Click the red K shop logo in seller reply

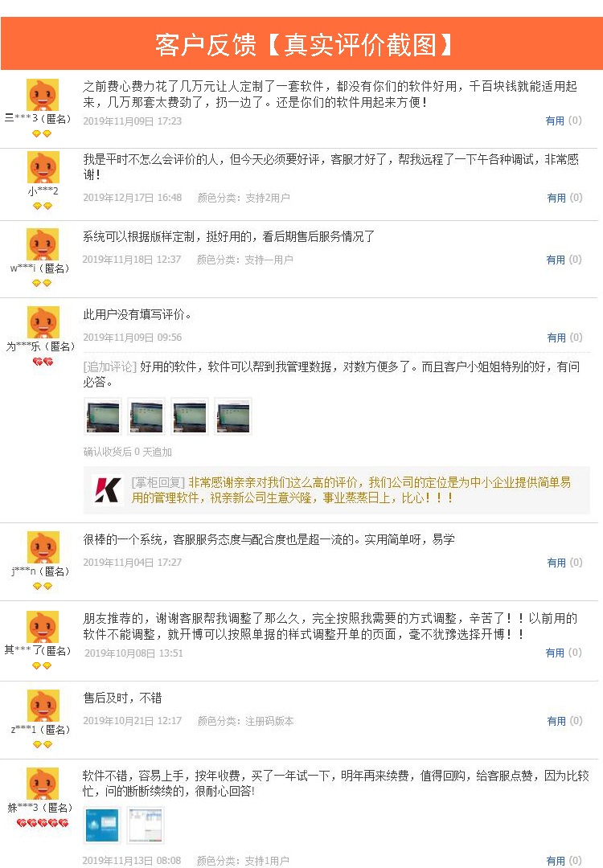[x=108, y=490]
